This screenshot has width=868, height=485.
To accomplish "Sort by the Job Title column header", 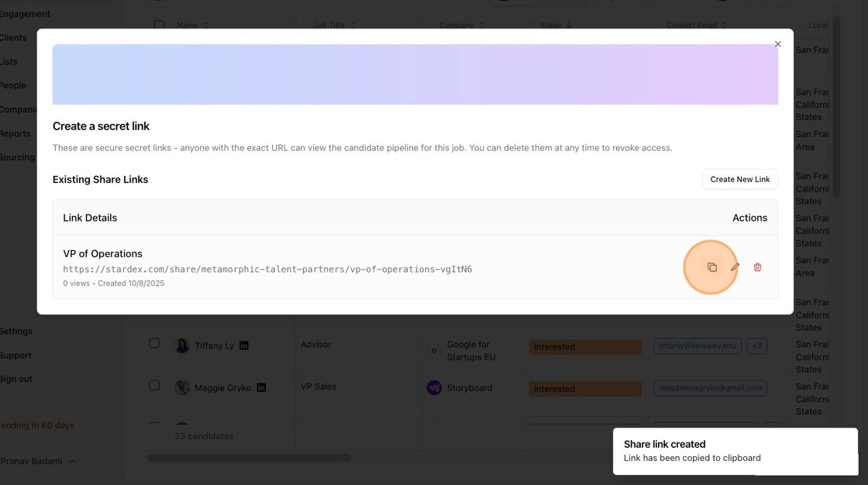I will coord(334,25).
